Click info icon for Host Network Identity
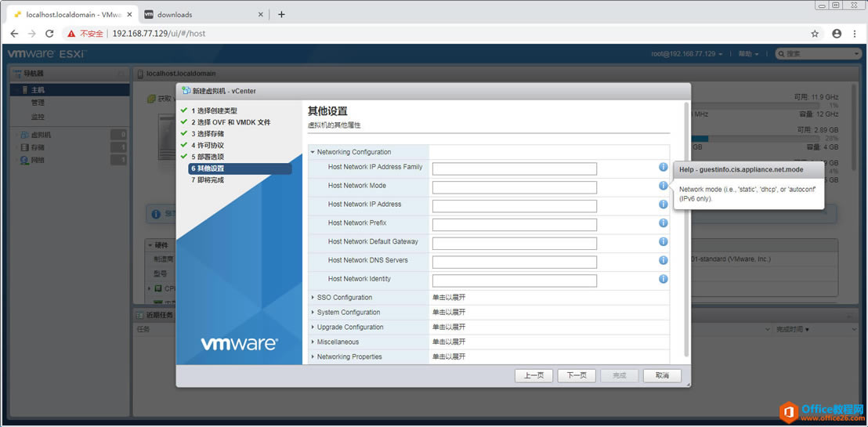Viewport: 868px width, 427px height. pos(663,279)
